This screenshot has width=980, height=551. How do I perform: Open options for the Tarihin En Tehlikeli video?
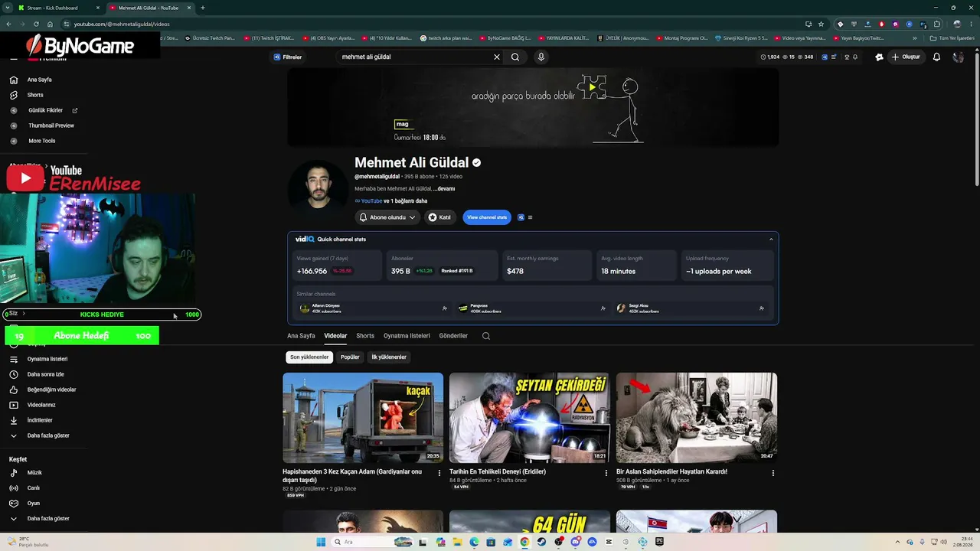606,473
